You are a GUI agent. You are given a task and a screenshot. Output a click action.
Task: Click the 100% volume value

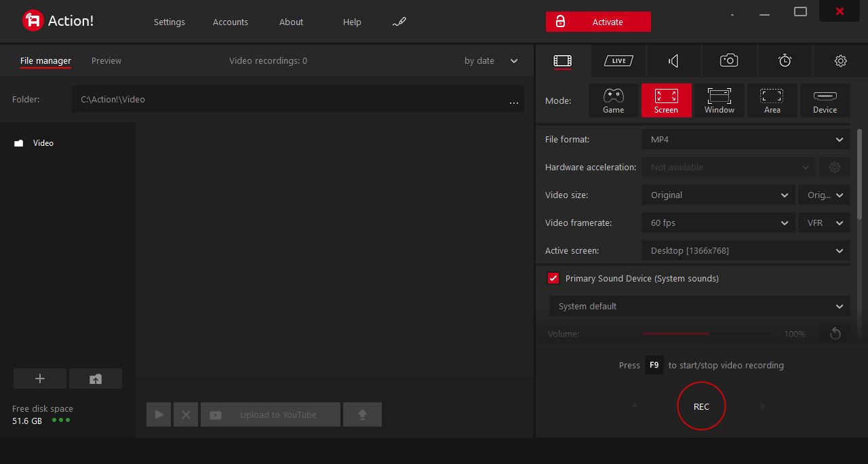[794, 334]
